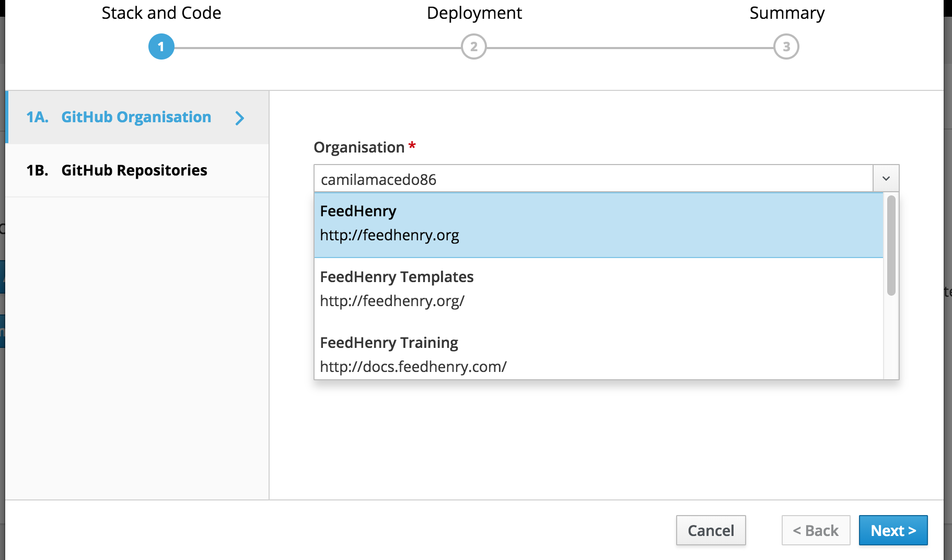Click the red asterisk next to Organisation

pos(412,146)
